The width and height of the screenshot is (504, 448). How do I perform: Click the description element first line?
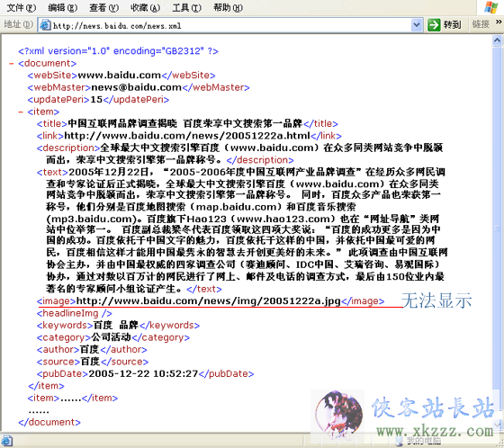click(x=239, y=148)
